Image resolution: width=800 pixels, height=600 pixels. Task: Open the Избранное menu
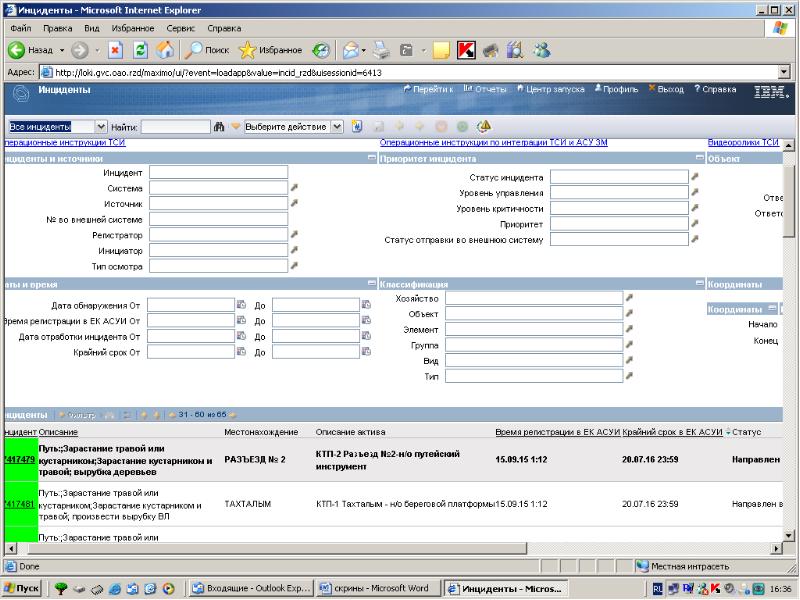133,28
